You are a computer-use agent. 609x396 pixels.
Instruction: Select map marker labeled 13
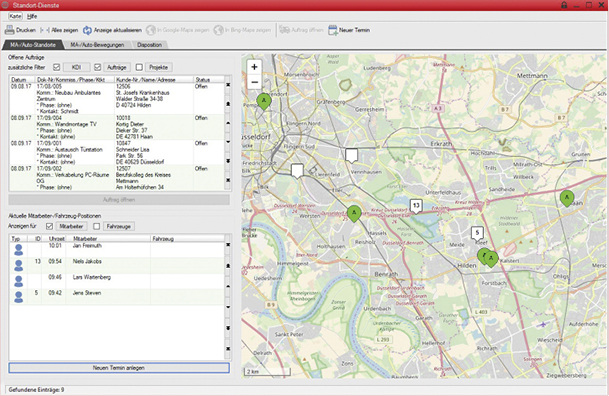(416, 206)
